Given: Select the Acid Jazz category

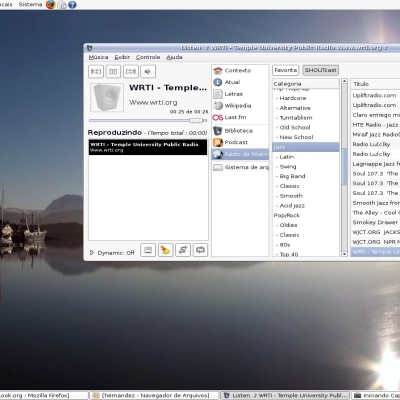Looking at the screenshot, I should click(x=306, y=206).
